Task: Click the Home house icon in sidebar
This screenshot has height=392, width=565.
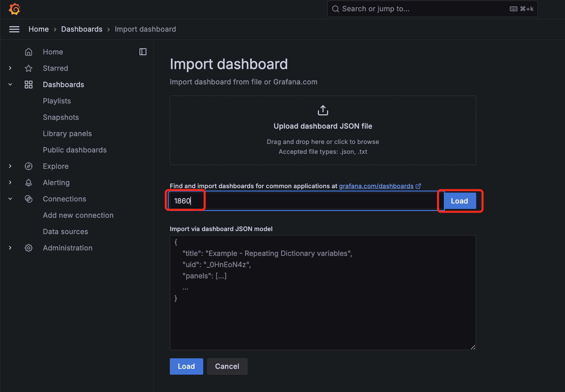Action: (29, 52)
